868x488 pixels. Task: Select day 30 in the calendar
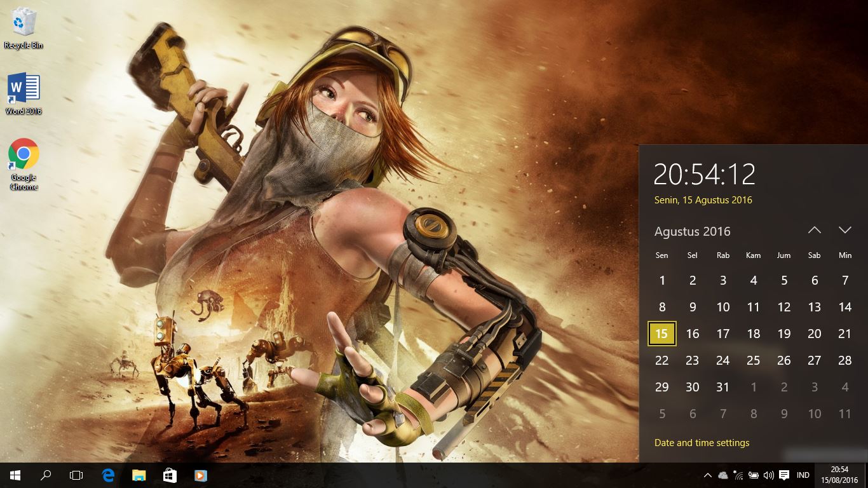tap(692, 387)
